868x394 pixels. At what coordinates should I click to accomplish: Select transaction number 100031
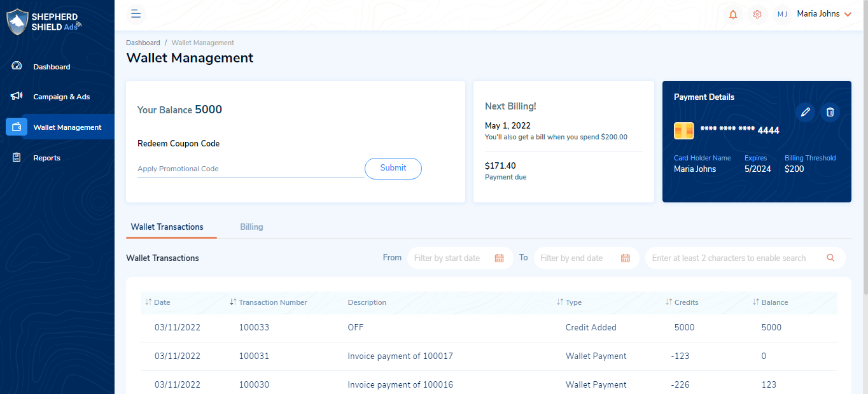[x=254, y=356]
